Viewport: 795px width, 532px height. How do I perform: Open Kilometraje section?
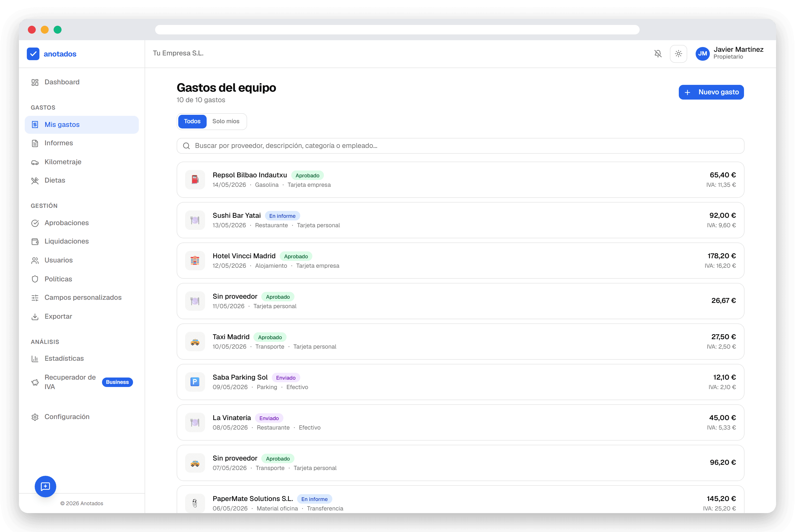pos(82,162)
